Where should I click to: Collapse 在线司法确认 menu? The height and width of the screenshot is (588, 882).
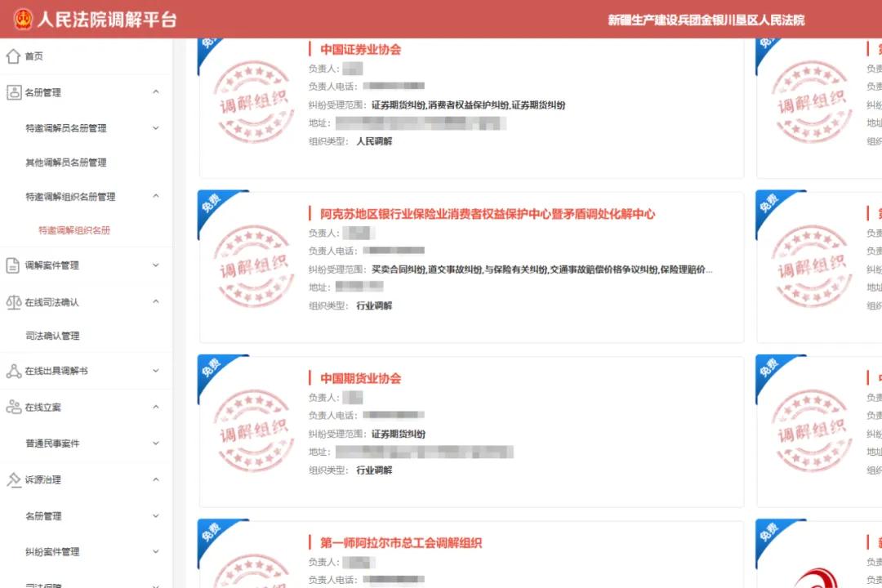pyautogui.click(x=156, y=301)
